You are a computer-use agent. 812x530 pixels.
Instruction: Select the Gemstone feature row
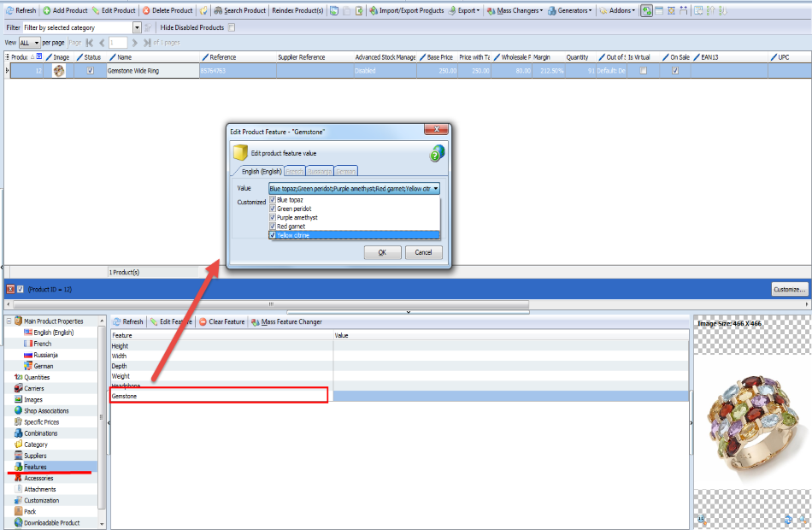[x=399, y=397]
